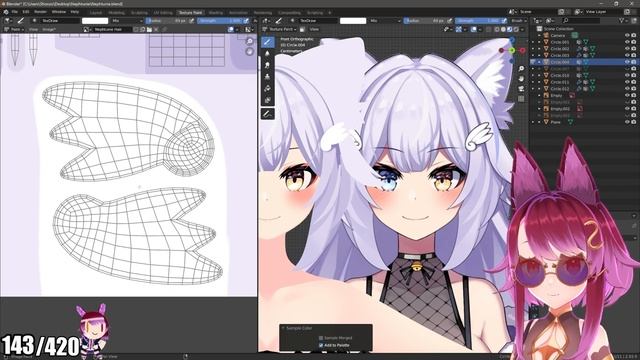This screenshot has height=360, width=640.
Task: Open the Edit menu
Action: [26, 12]
